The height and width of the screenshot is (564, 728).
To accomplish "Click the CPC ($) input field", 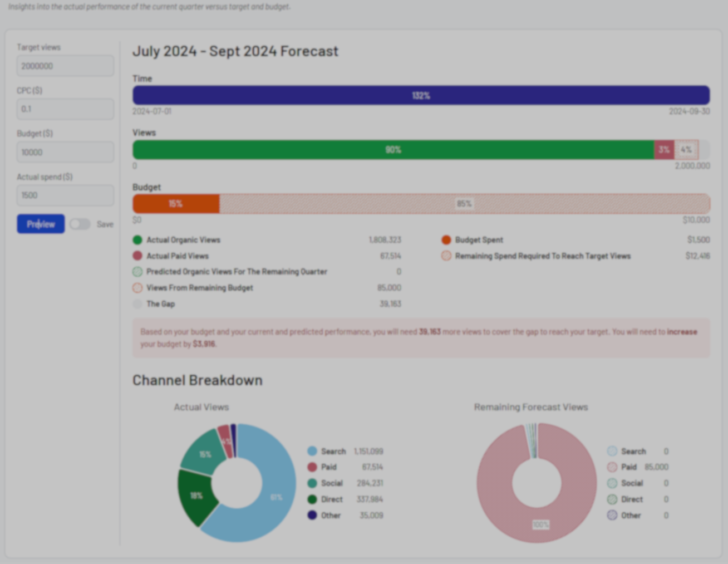I will (x=65, y=109).
